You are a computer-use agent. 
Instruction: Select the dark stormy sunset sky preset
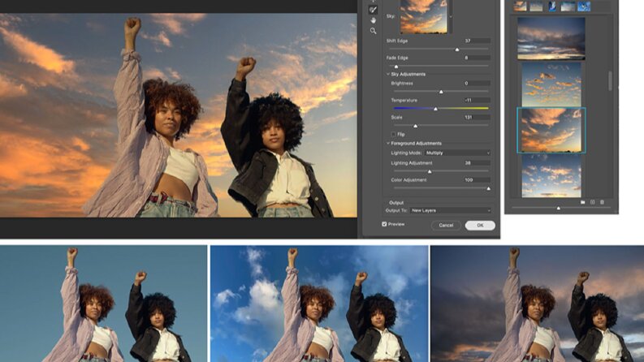(551, 39)
